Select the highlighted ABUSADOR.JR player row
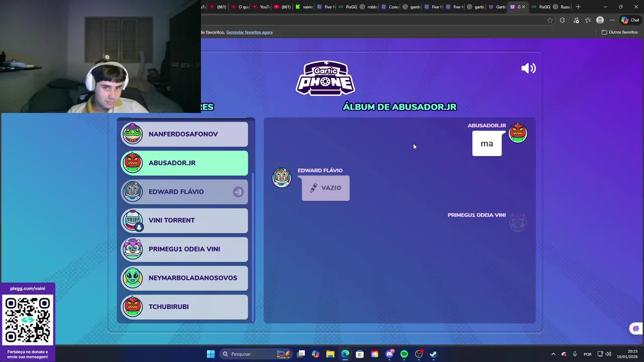The height and width of the screenshot is (362, 644). point(185,163)
